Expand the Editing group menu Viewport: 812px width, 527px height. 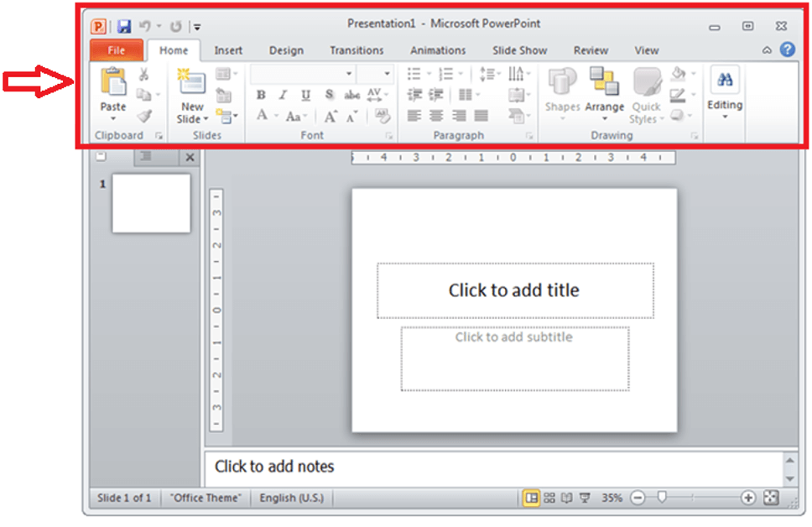point(725,92)
